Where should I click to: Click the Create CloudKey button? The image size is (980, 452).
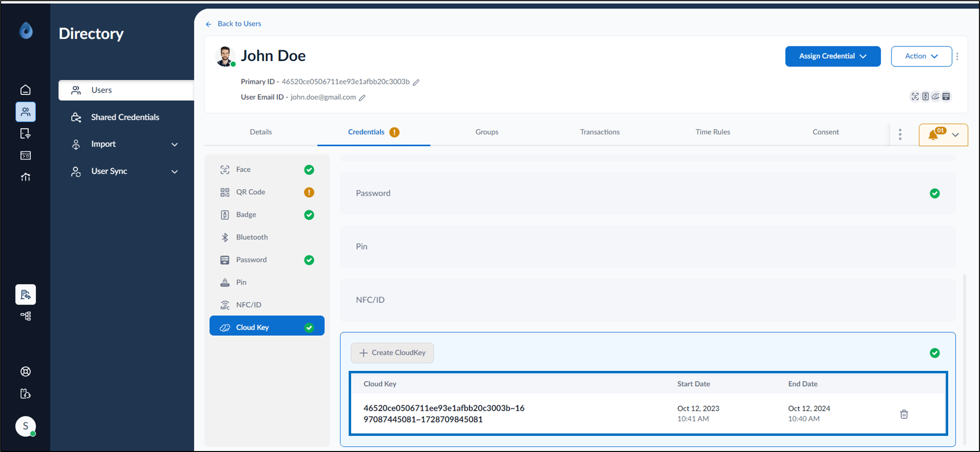coord(392,353)
